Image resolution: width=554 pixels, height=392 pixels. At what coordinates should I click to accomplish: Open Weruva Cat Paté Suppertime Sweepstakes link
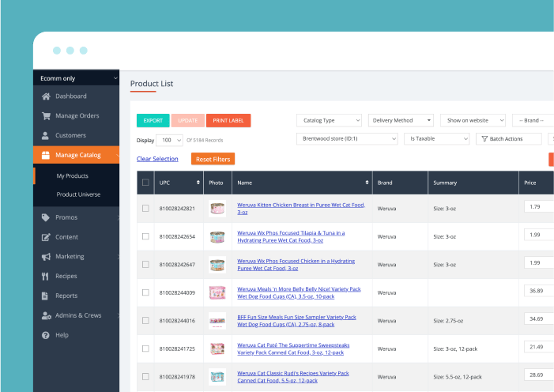coord(293,349)
